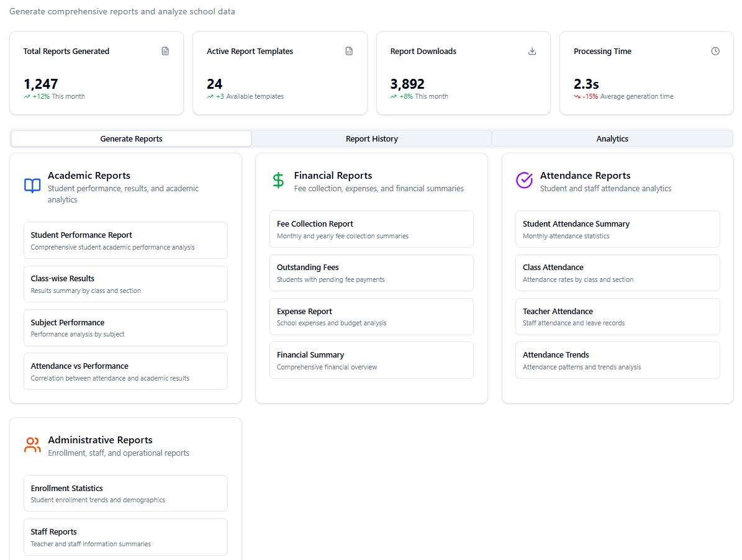The image size is (742, 560).
Task: Click 'Generate comprehensive reports and analyze school data' subtitle
Action: click(122, 11)
